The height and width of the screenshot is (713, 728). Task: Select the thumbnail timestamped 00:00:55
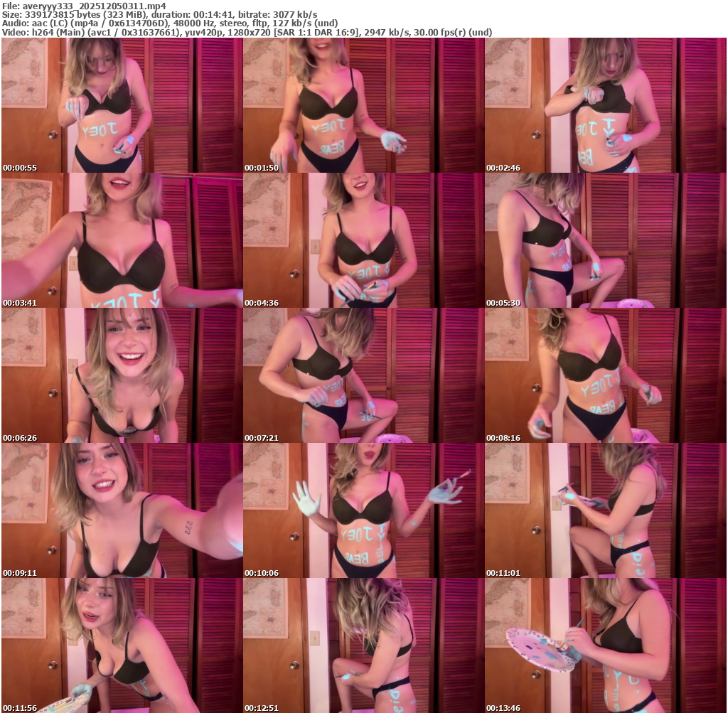pyautogui.click(x=122, y=105)
